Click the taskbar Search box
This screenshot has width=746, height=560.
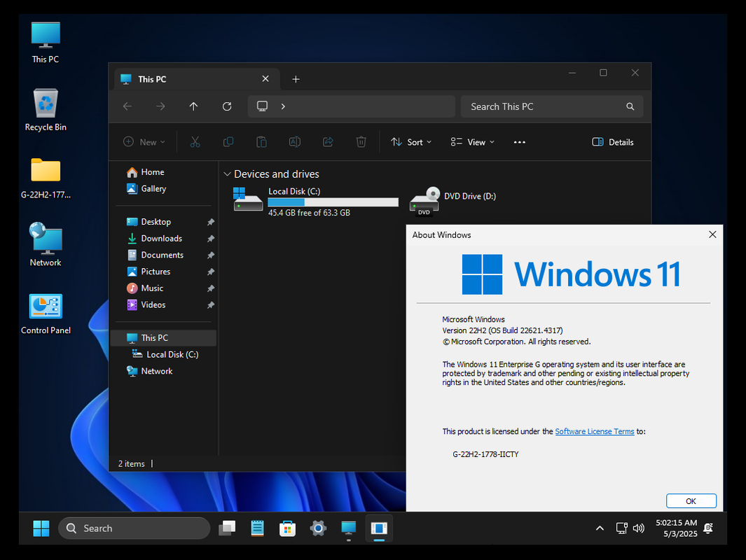[134, 528]
